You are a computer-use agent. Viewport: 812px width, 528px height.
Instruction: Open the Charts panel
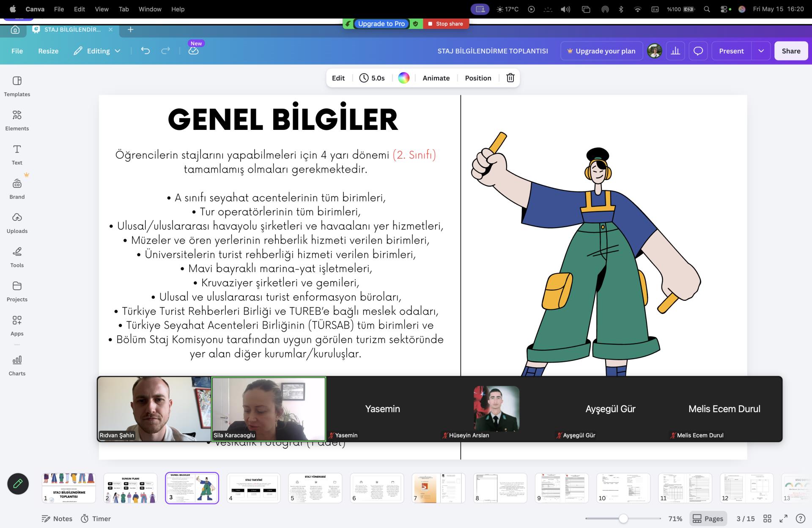17,366
